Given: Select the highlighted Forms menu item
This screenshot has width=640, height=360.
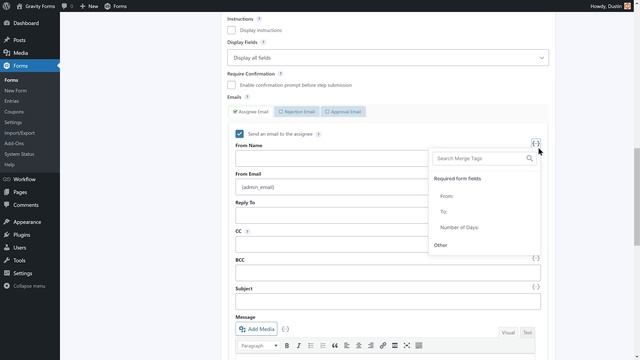Looking at the screenshot, I should tap(30, 66).
